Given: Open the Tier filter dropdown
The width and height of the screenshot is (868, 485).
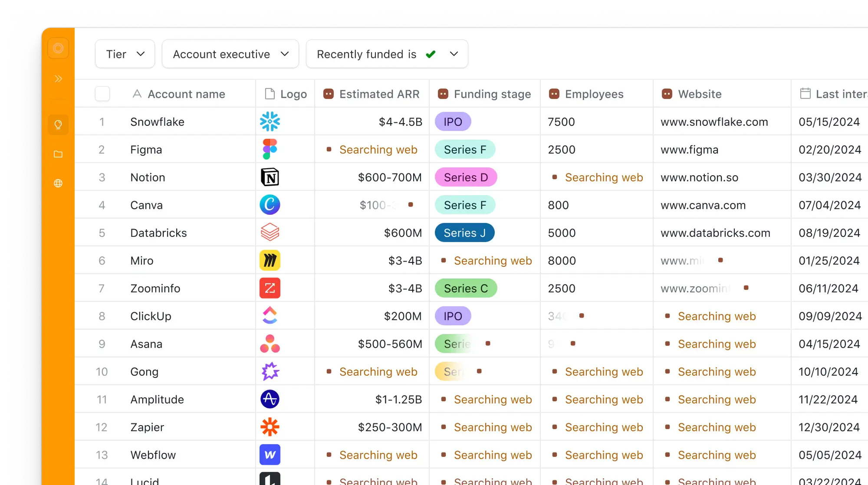Looking at the screenshot, I should 125,54.
